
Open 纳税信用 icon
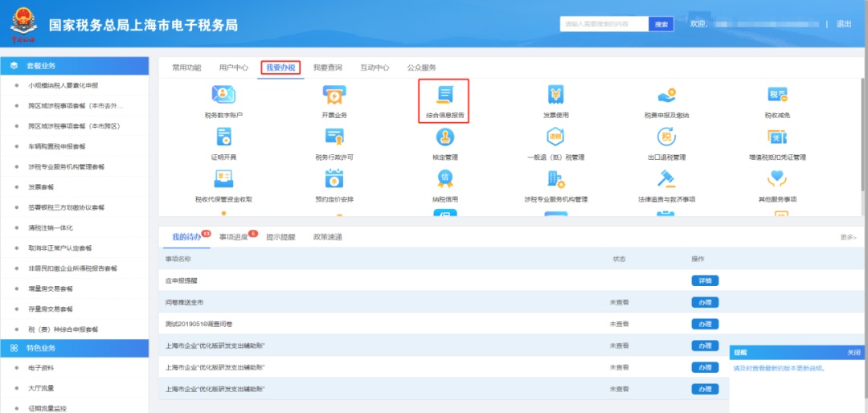pyautogui.click(x=444, y=178)
